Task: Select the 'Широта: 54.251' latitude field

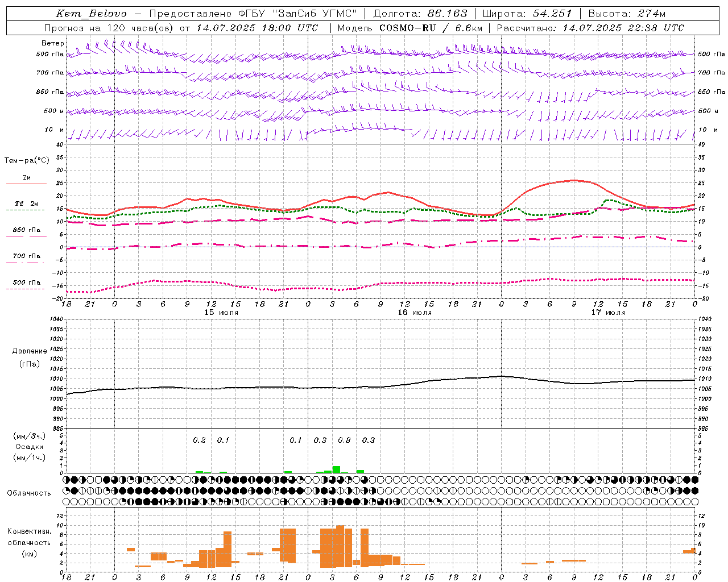Action: pos(527,14)
